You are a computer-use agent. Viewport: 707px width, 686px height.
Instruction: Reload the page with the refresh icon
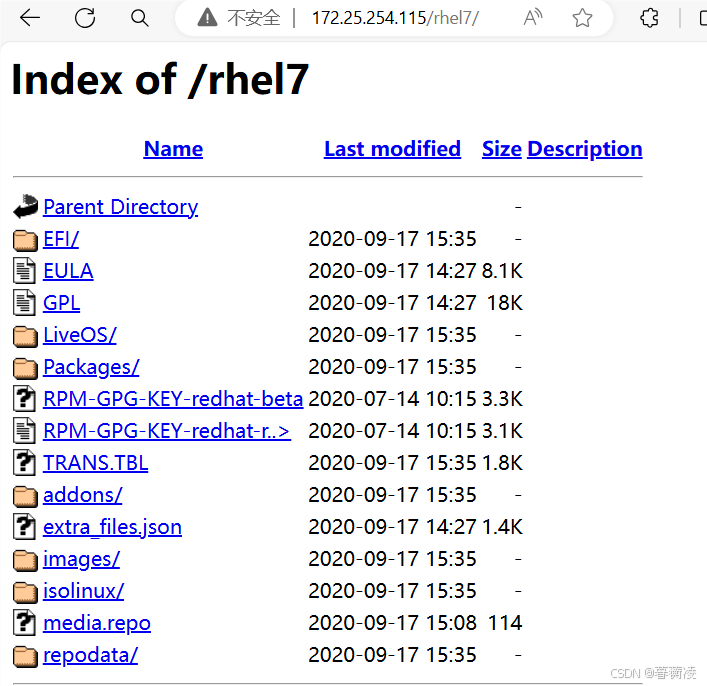pos(85,18)
